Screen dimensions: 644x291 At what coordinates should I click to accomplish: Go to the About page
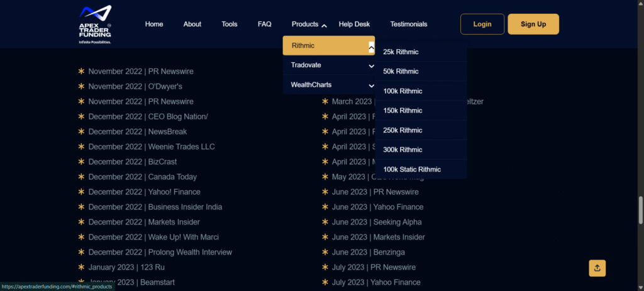(x=192, y=25)
